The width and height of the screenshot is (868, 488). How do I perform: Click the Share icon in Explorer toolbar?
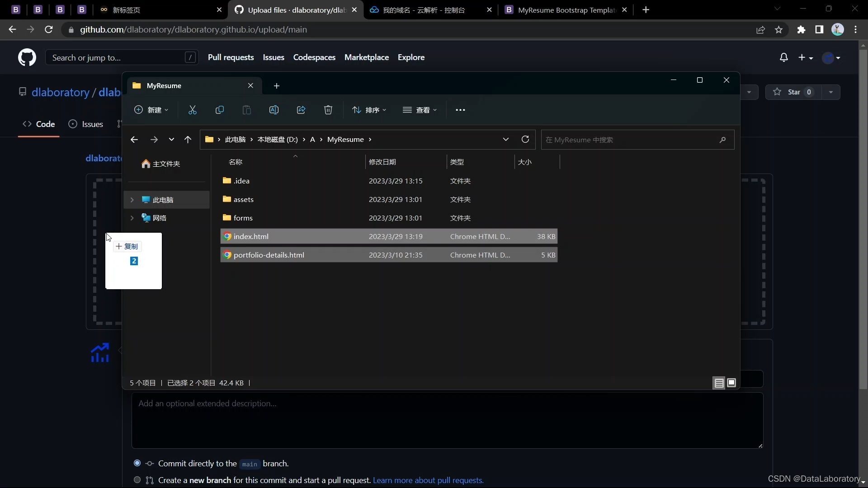(301, 110)
